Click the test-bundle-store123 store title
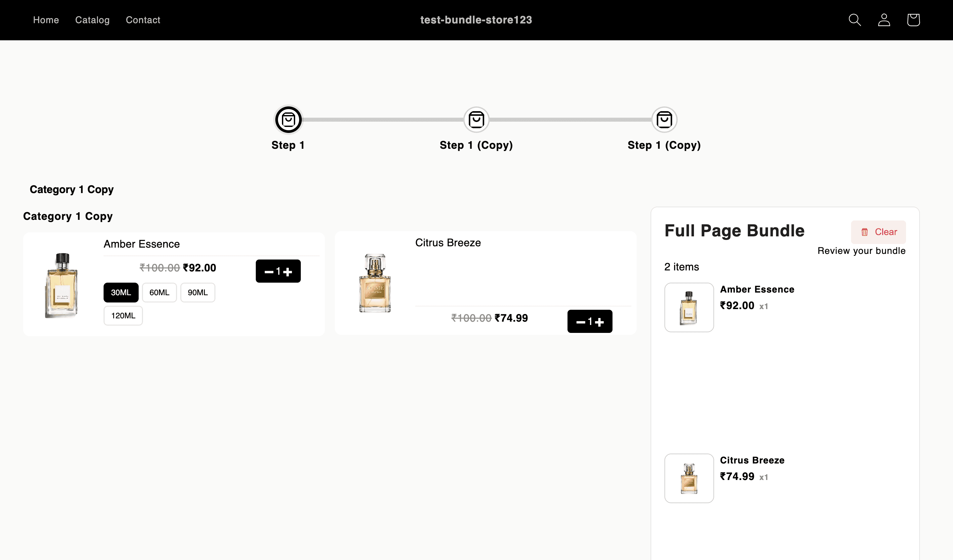The image size is (953, 560). point(476,20)
